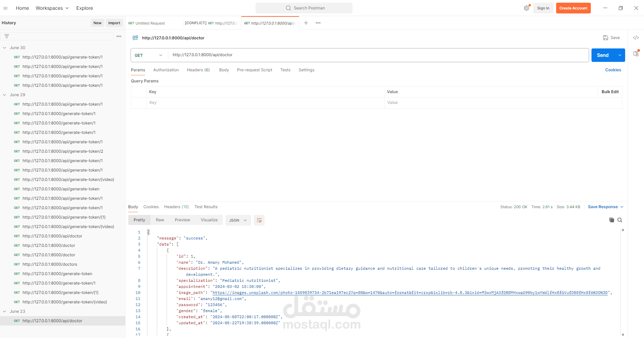Collapse the June 29 history group

click(5, 95)
